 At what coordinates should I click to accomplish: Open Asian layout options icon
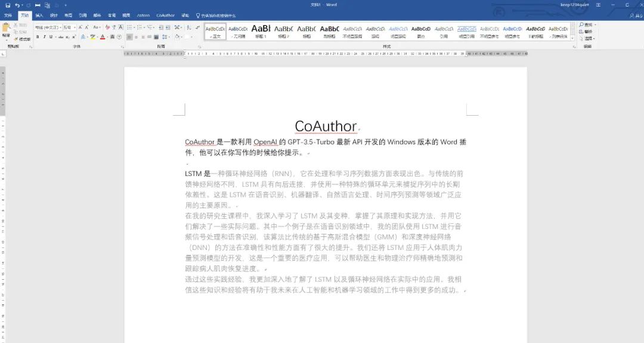point(177,27)
